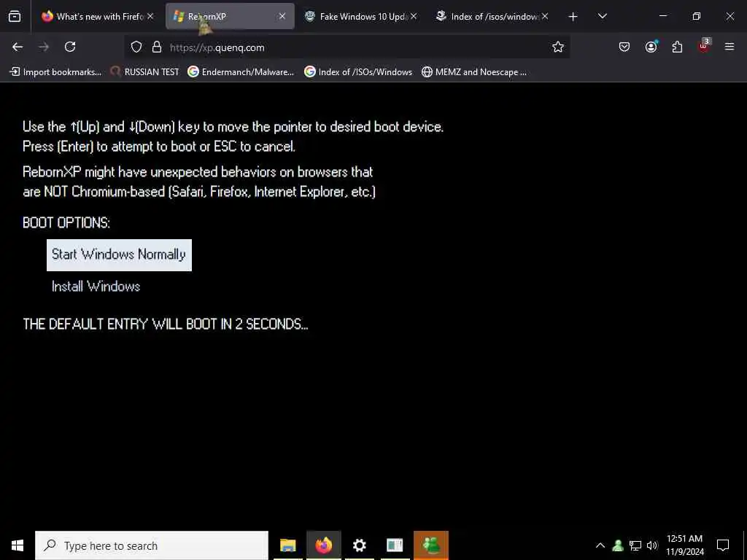Expand the list all tabs dropdown
Viewport: 747px width, 560px height.
(603, 16)
